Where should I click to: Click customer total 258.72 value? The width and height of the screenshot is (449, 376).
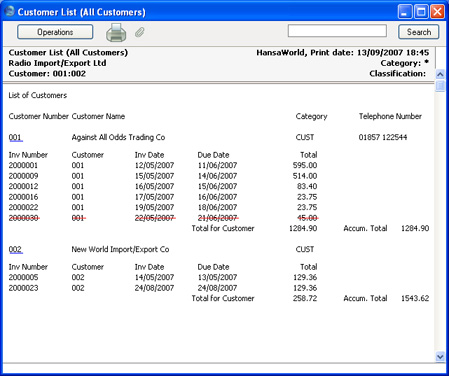pyautogui.click(x=305, y=298)
